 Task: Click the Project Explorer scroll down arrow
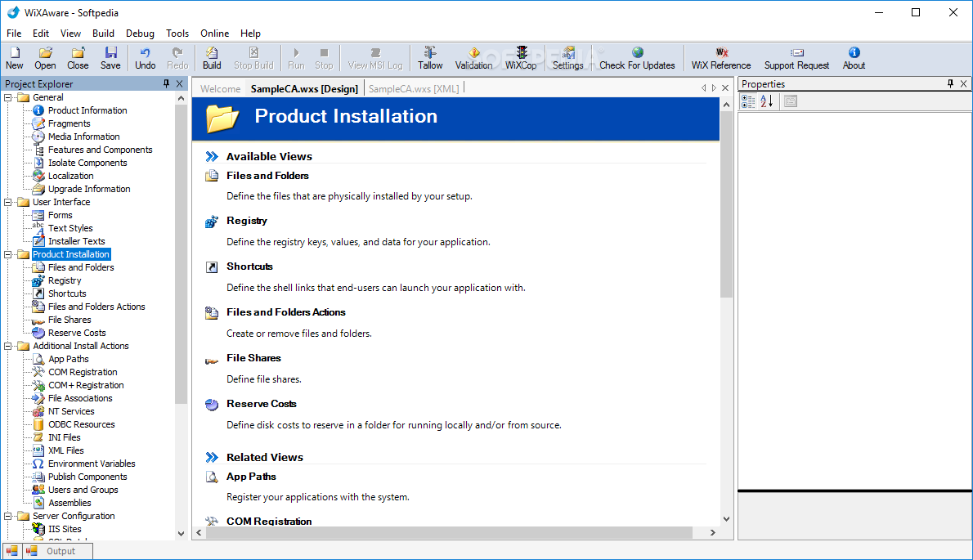[x=181, y=533]
